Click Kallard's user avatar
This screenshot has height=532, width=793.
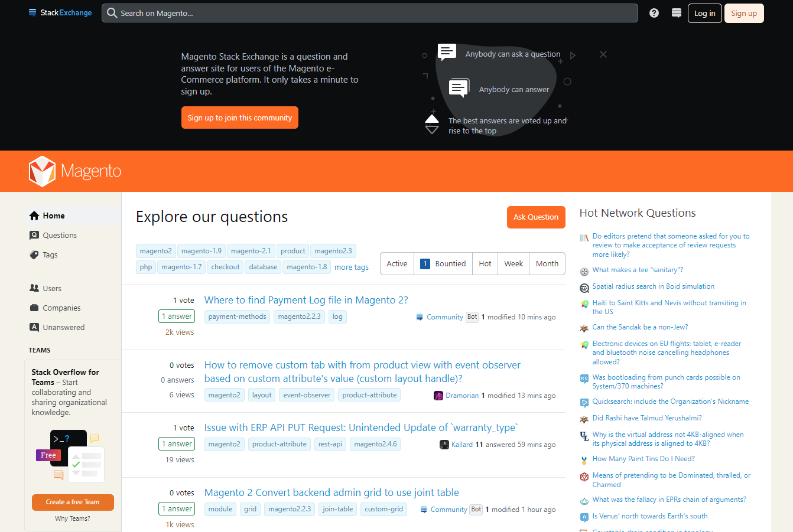[444, 445]
